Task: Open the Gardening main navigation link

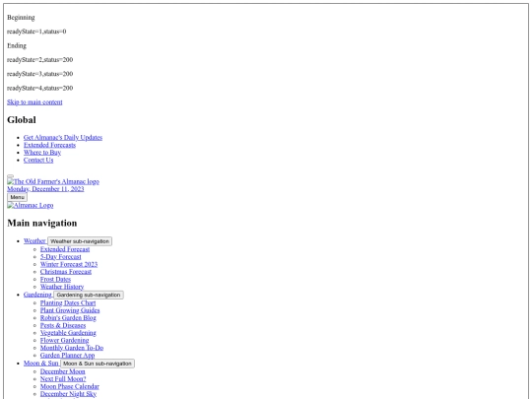Action: [37, 295]
